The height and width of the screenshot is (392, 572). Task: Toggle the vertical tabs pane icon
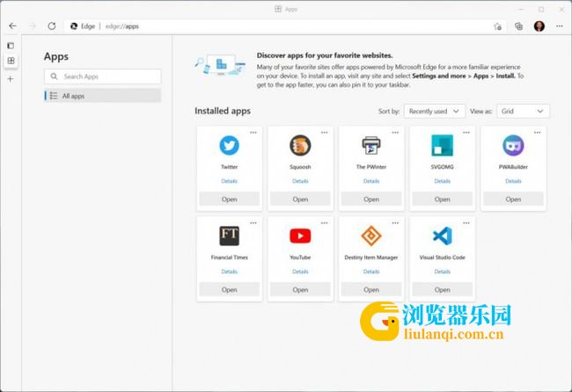click(11, 46)
